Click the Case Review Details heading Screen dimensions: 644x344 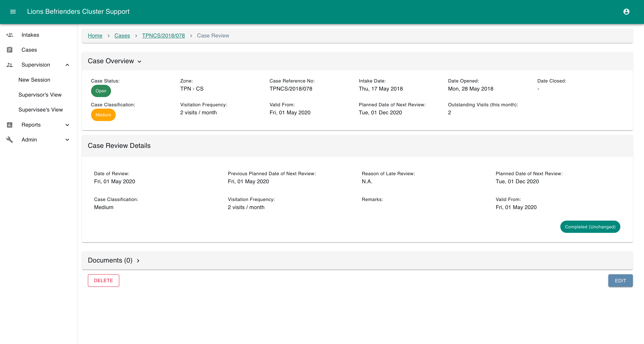(119, 146)
